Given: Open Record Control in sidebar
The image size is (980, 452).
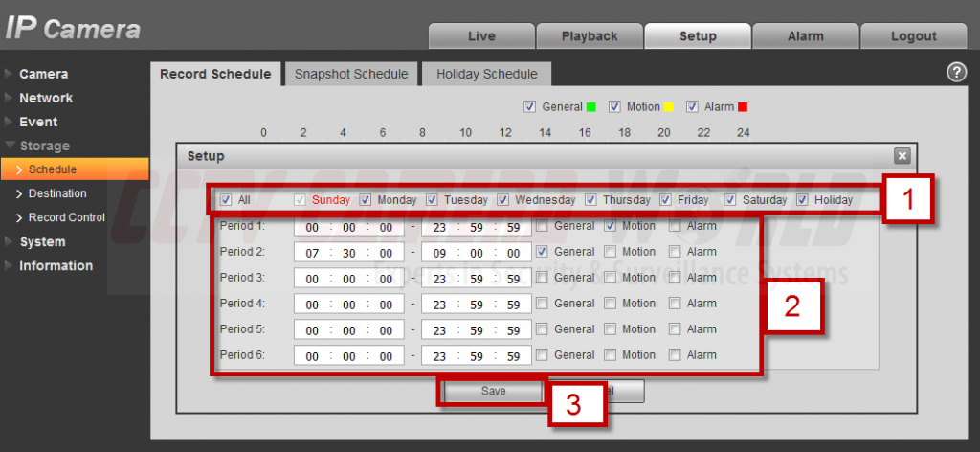Looking at the screenshot, I should click(x=66, y=217).
